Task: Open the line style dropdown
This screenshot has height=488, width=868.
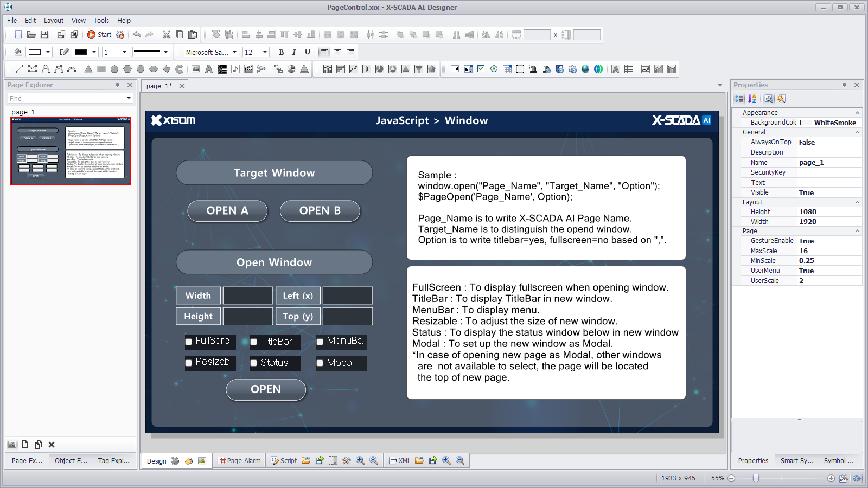Action: 165,52
